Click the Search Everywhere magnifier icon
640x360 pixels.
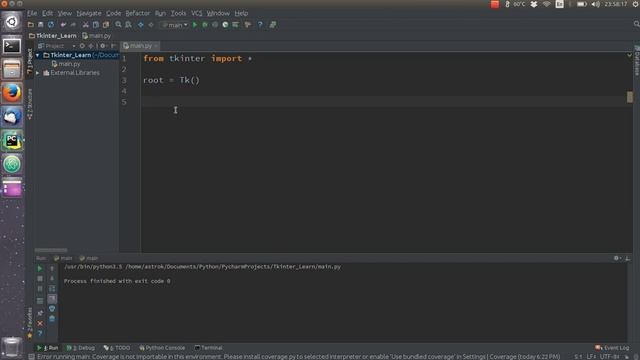(x=636, y=24)
